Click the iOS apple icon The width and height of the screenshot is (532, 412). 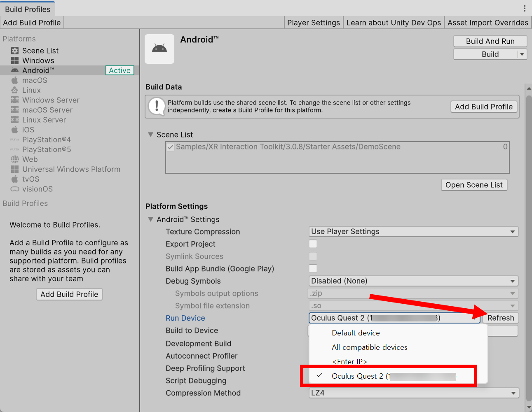click(15, 130)
